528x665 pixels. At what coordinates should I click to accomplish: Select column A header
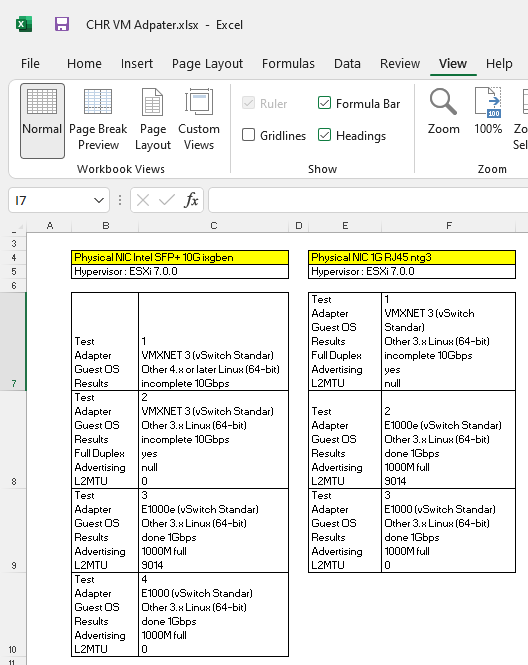click(50, 226)
